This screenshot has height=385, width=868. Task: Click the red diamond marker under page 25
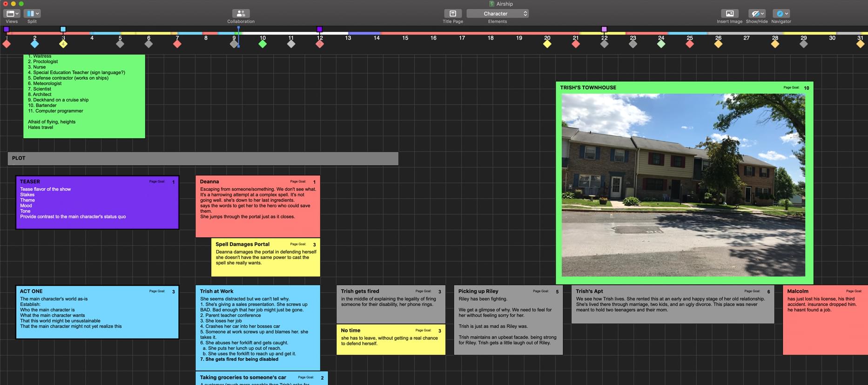pos(690,44)
